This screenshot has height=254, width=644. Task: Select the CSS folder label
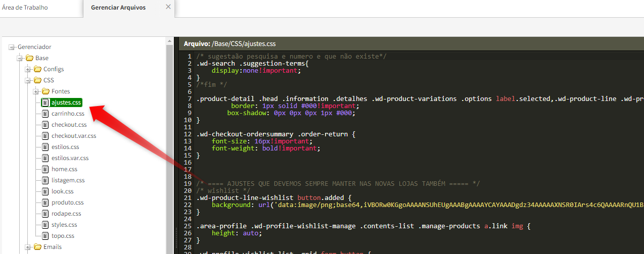pyautogui.click(x=49, y=80)
